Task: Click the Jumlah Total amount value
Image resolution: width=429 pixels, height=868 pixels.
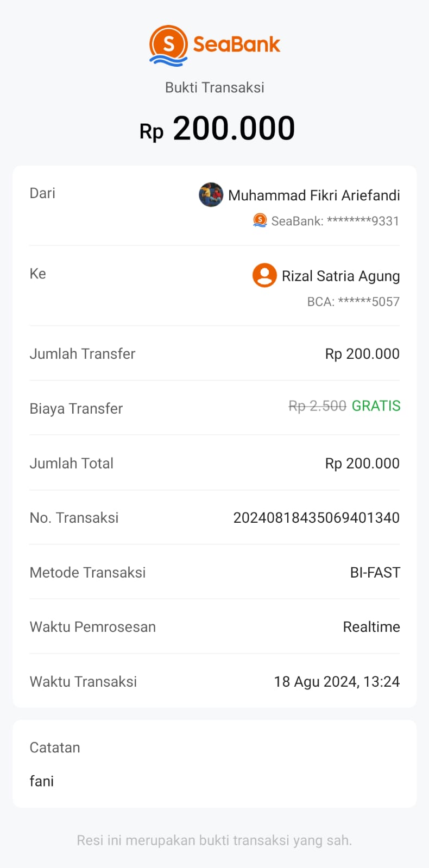Action: [x=362, y=464]
